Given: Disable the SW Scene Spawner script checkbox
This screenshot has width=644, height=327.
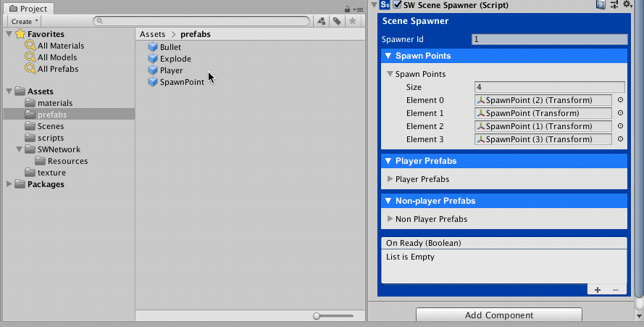Looking at the screenshot, I should click(397, 5).
